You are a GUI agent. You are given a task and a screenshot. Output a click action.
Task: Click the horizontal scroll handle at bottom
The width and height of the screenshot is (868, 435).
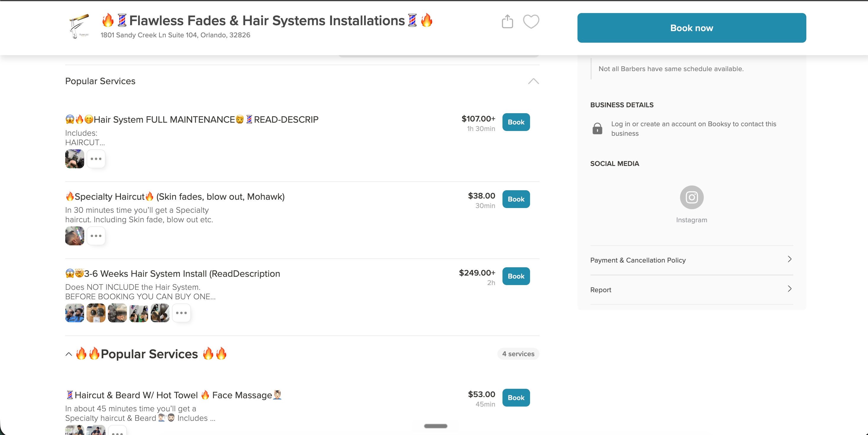click(435, 426)
